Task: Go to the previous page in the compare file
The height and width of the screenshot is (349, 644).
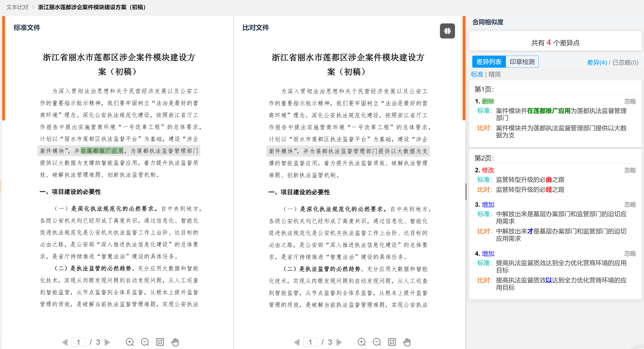Action: click(x=297, y=342)
